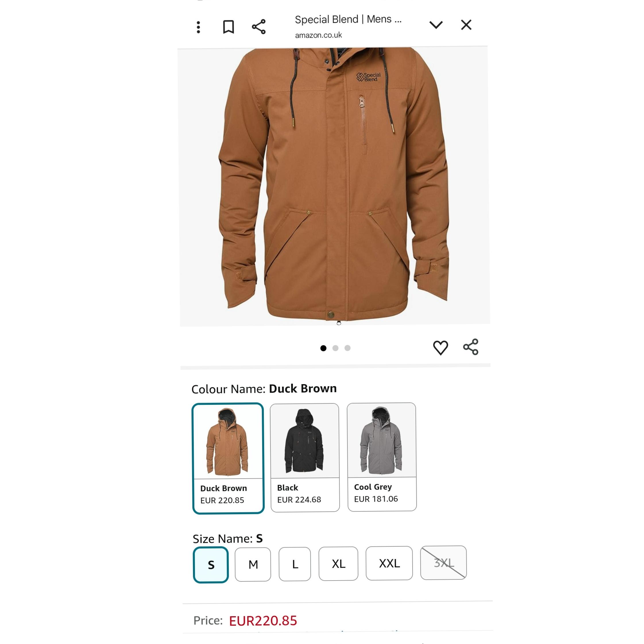Select the Black colour option
The height and width of the screenshot is (644, 644).
305,457
